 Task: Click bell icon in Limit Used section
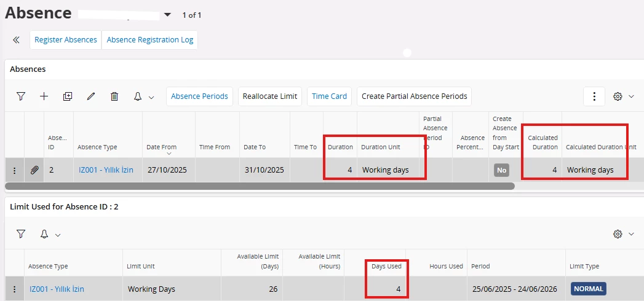coord(44,234)
